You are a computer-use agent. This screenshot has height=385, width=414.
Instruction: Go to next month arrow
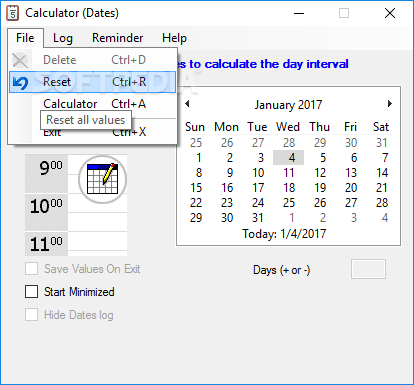390,104
